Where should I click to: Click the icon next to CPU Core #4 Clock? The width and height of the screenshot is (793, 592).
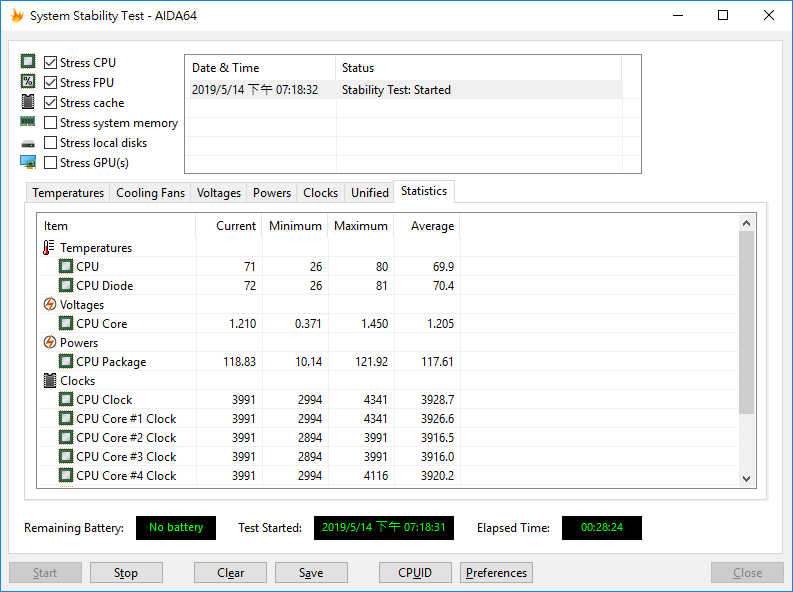click(x=66, y=475)
